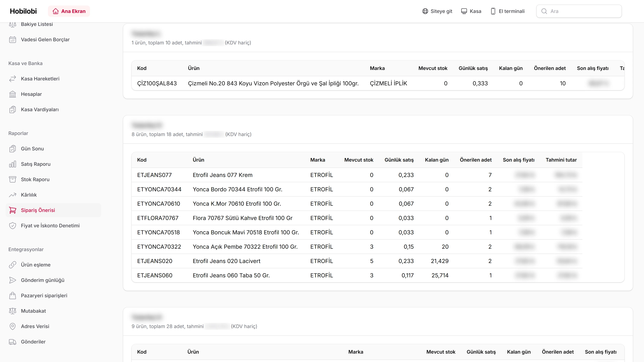Click the phone icon for El terminali
This screenshot has width=644, height=362.
click(493, 11)
